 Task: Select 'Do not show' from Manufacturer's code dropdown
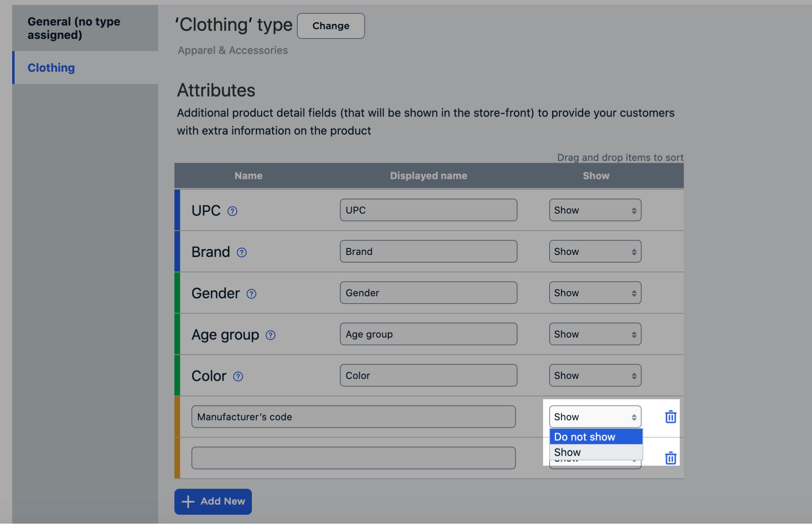tap(585, 436)
